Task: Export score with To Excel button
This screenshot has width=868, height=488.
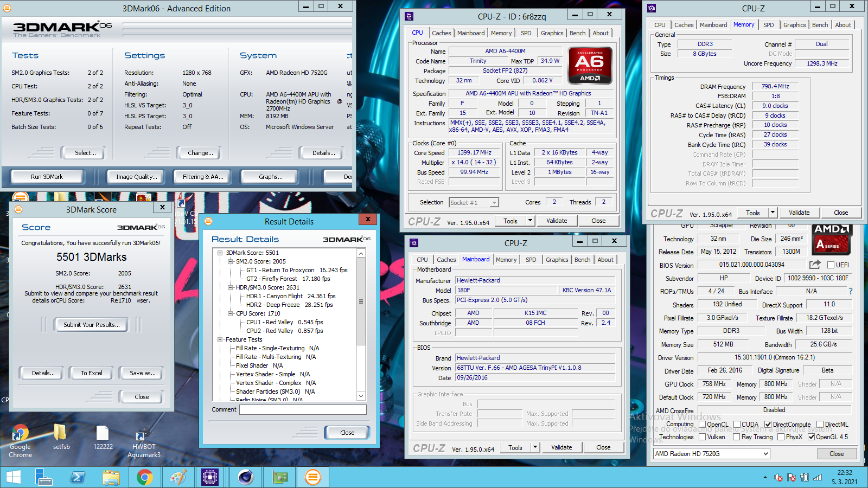Action: click(92, 373)
